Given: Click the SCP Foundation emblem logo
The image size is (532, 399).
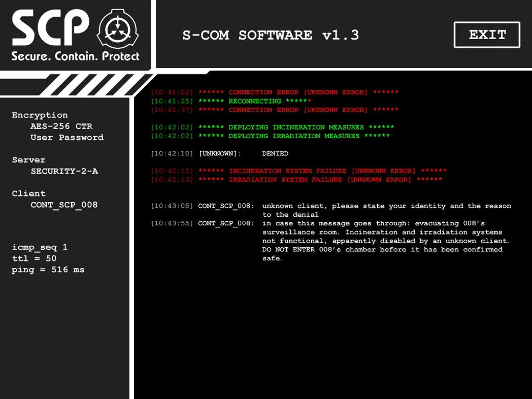Looking at the screenshot, I should (x=118, y=29).
